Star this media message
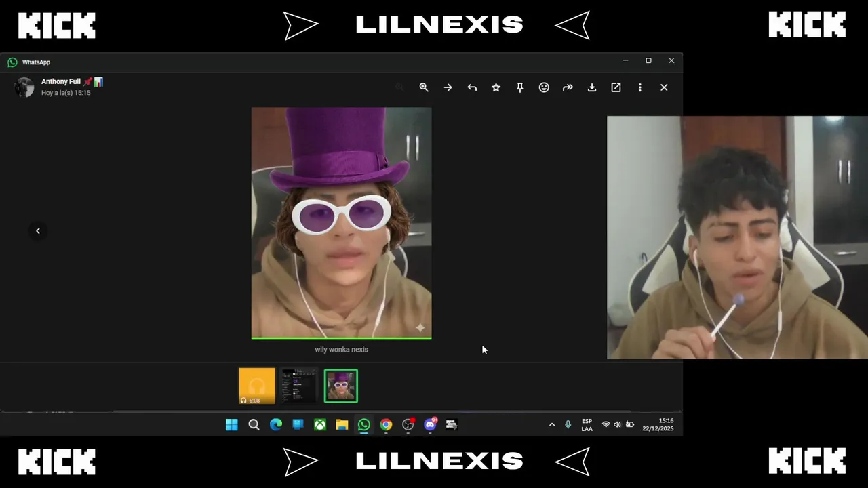Image resolution: width=868 pixels, height=488 pixels. [x=496, y=87]
